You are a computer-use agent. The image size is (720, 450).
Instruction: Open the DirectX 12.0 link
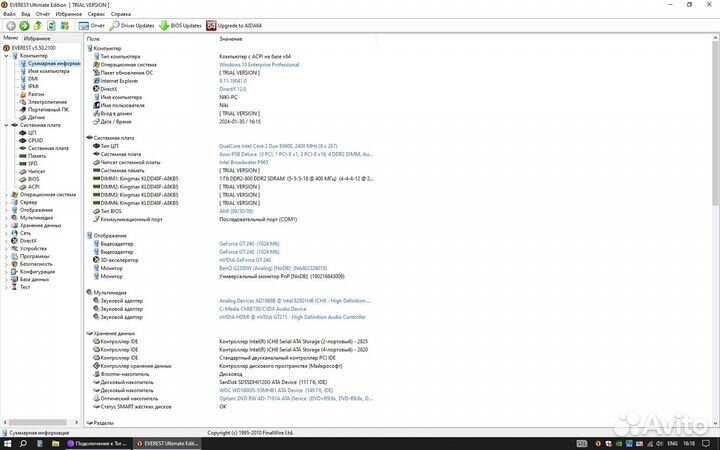(x=232, y=89)
